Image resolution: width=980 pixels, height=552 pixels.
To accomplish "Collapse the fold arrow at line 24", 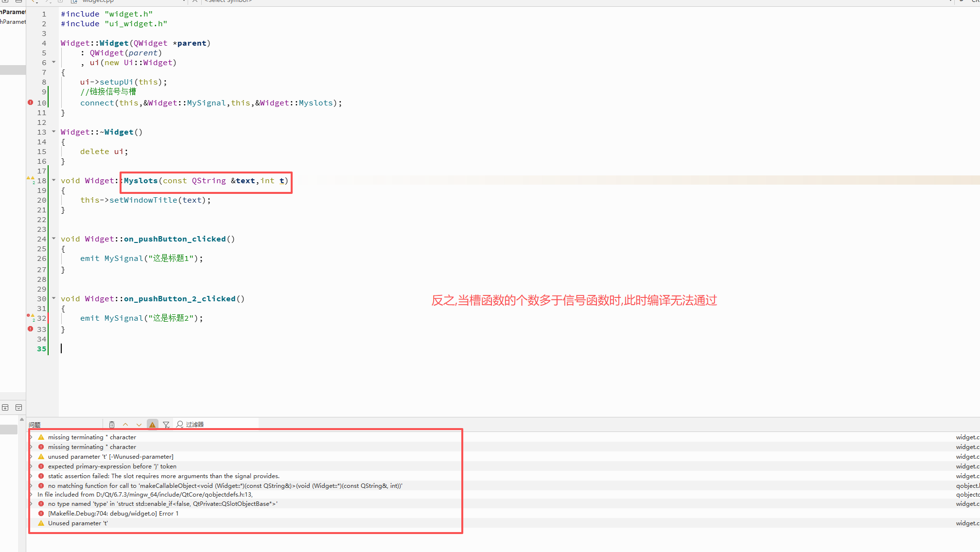I will pos(53,239).
